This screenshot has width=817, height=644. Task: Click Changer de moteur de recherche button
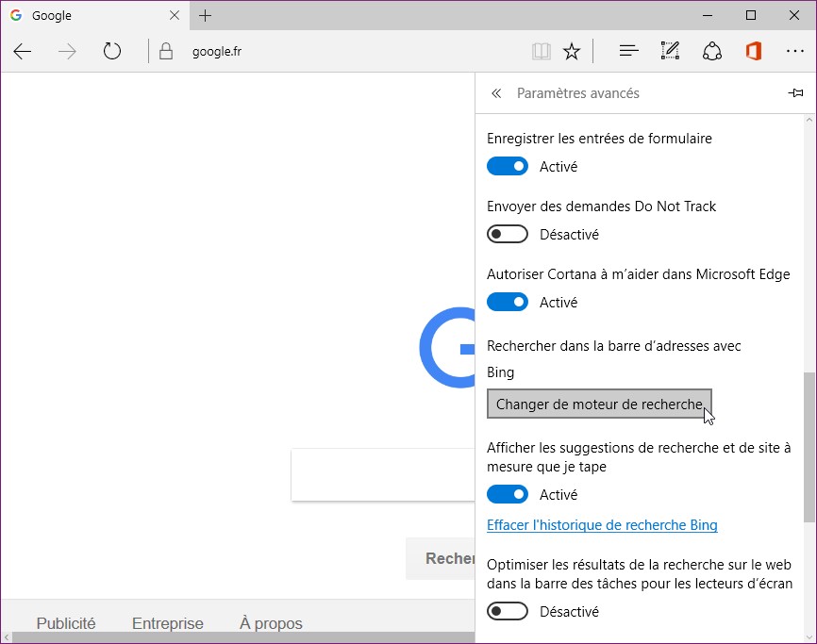tap(599, 405)
